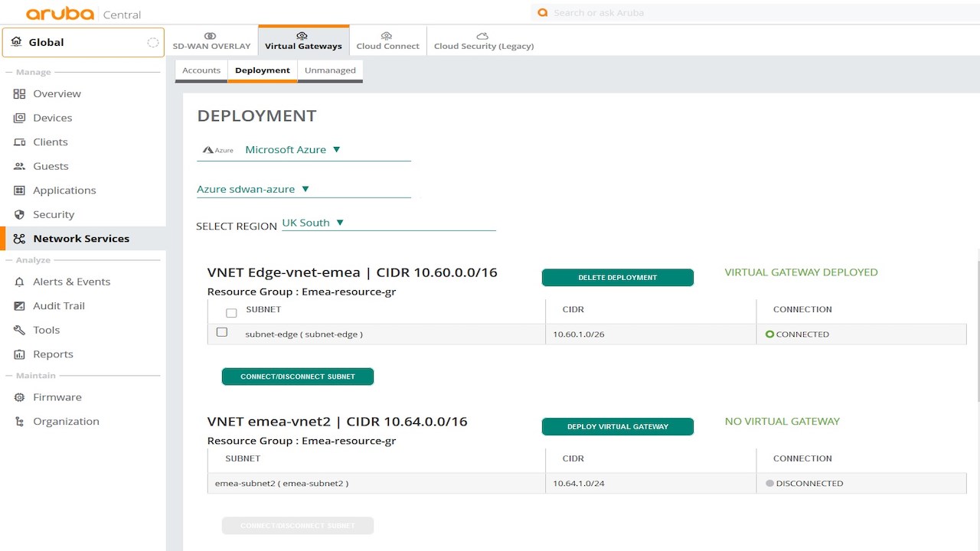Click the Reports icon in sidebar
Viewport: 980px width, 551px height.
click(x=20, y=354)
